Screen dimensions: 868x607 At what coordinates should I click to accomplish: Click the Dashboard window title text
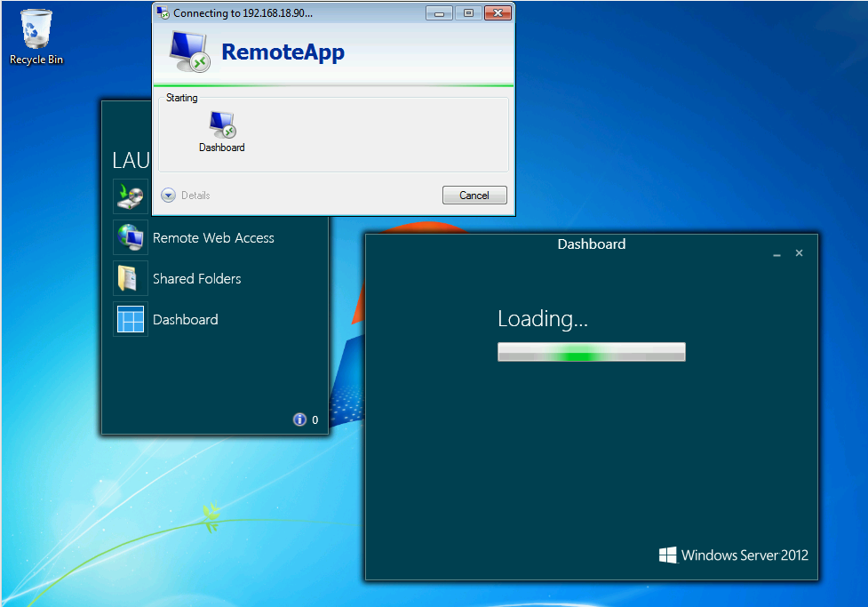(x=591, y=244)
